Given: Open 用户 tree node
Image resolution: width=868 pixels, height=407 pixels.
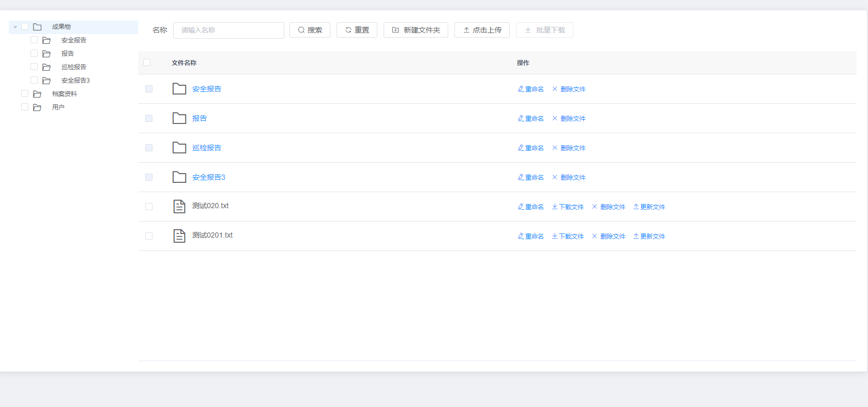Looking at the screenshot, I should [x=58, y=107].
